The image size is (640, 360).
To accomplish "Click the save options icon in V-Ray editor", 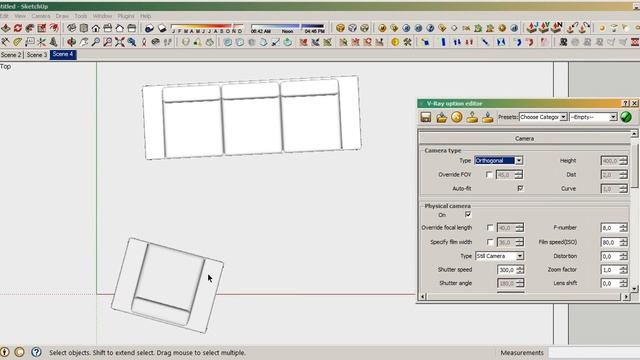I will coord(426,117).
